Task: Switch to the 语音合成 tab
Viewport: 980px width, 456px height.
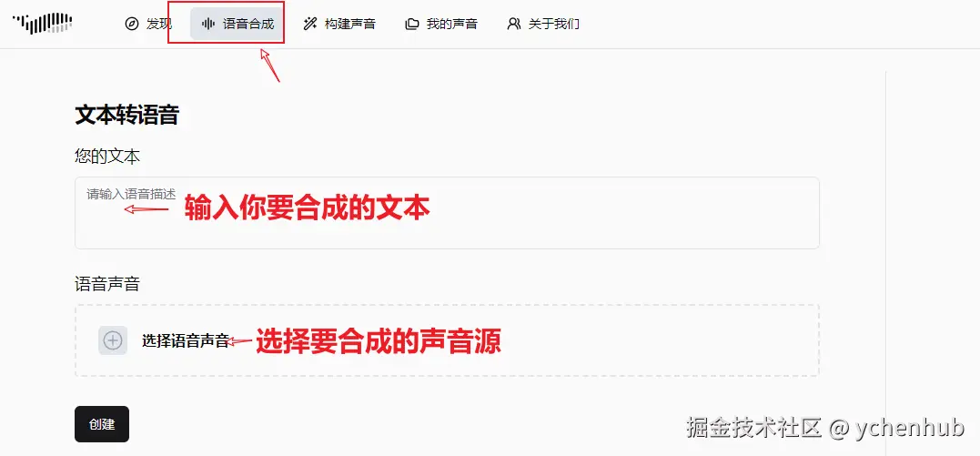Action: click(x=237, y=25)
